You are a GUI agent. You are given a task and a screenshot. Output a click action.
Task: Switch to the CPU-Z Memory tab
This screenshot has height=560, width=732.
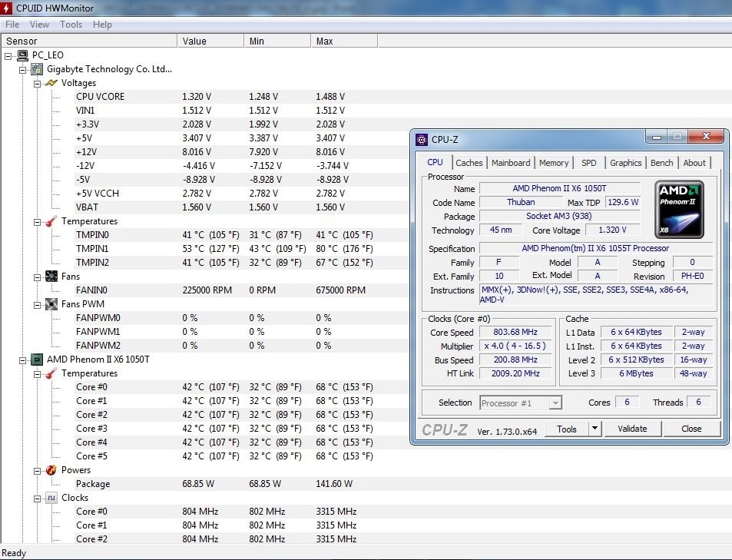click(x=554, y=163)
